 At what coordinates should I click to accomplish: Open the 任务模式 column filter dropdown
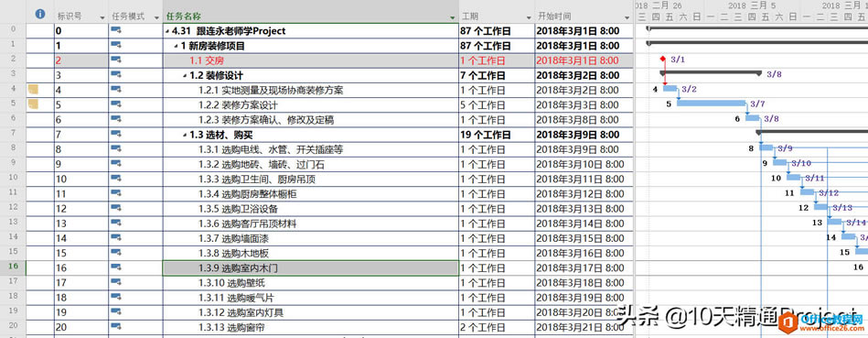coord(156,17)
